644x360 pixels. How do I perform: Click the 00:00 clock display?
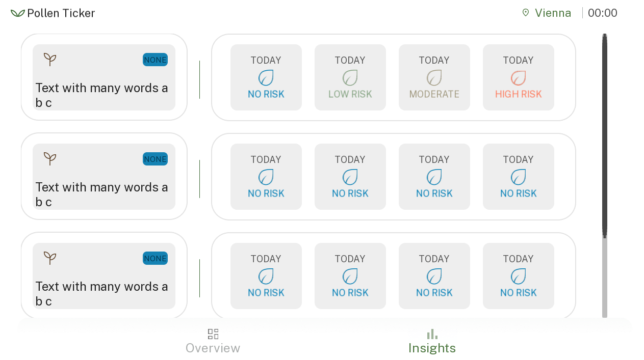point(603,13)
